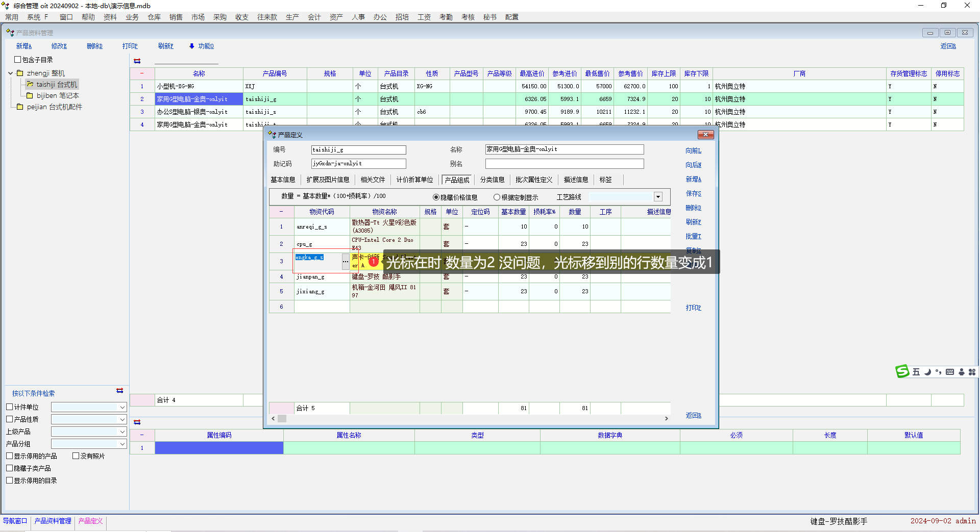Click the bijiben 笔记本 folder icon
980x532 pixels.
(30, 96)
